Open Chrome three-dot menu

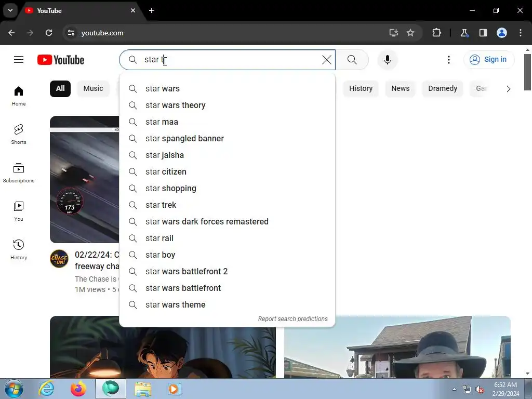pyautogui.click(x=521, y=33)
